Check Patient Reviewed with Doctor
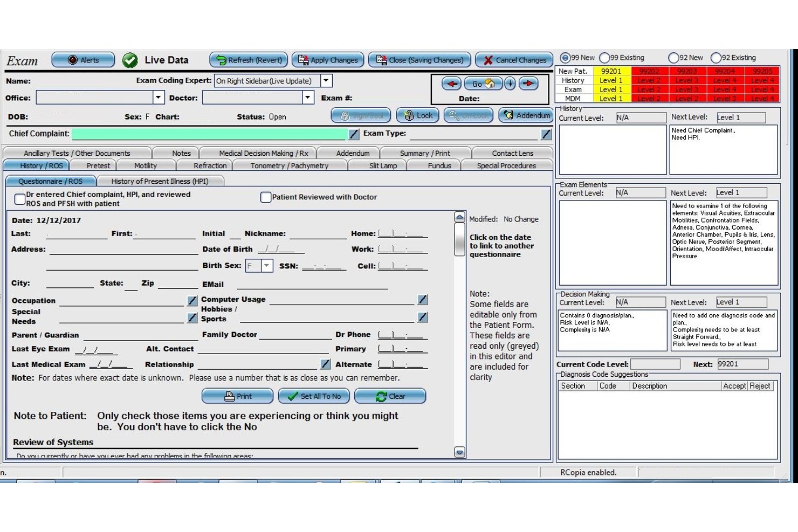 coord(266,197)
